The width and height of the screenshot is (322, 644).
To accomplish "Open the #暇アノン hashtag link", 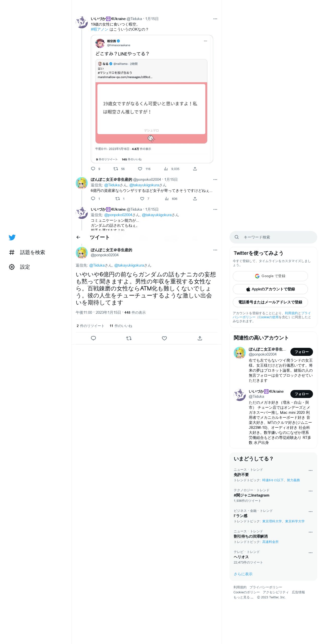I will tap(100, 29).
